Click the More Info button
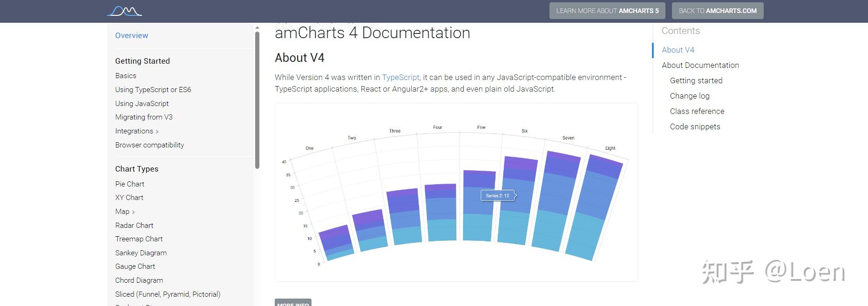 [293, 303]
